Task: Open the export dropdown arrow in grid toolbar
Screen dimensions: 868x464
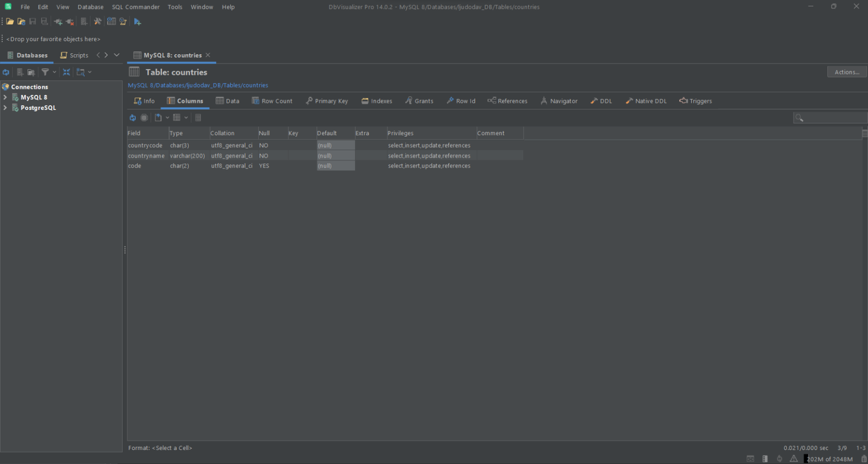Action: pyautogui.click(x=167, y=118)
